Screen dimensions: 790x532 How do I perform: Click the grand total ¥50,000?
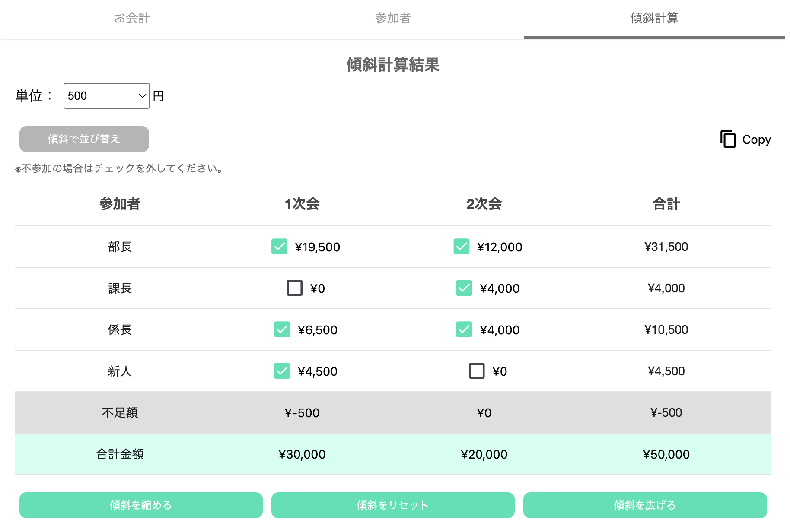(x=666, y=454)
